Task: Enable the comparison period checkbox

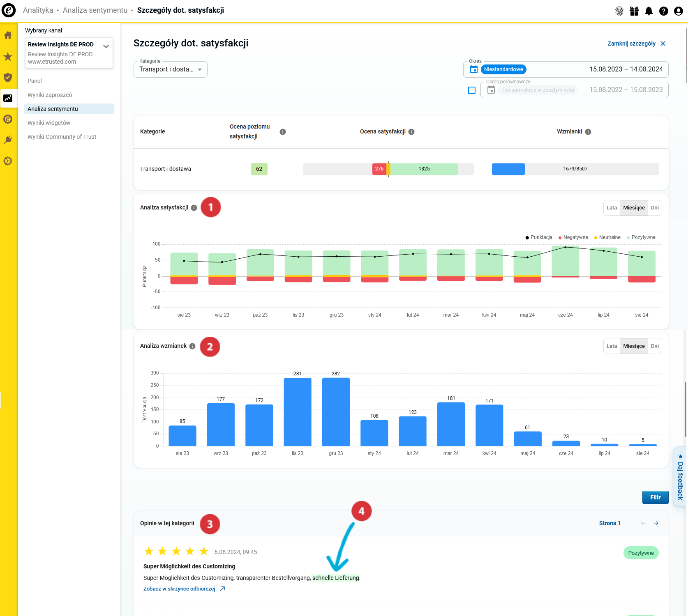Action: [472, 90]
